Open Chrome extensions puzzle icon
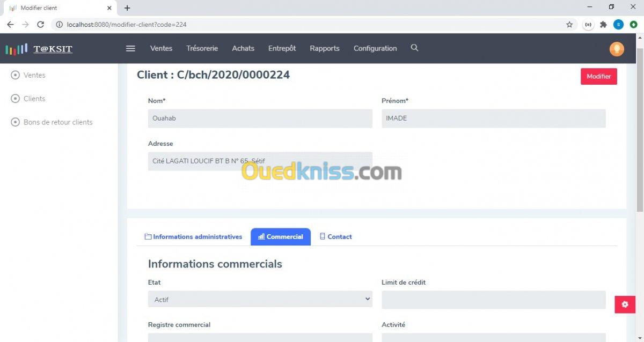This screenshot has width=644, height=342. coord(603,25)
